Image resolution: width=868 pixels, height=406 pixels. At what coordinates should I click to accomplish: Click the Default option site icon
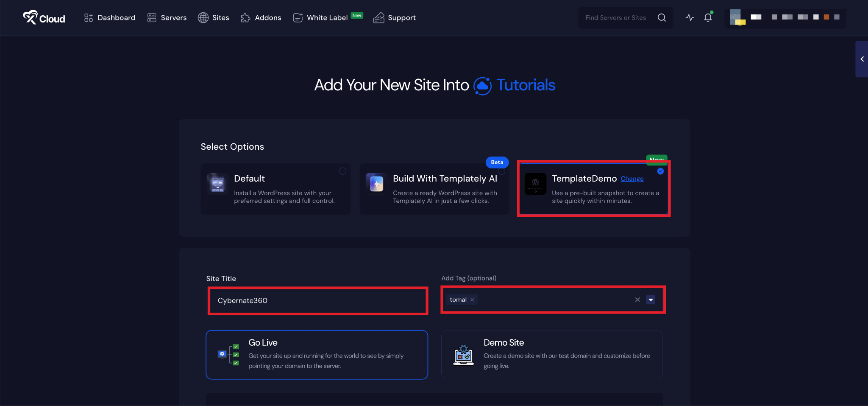point(217,184)
